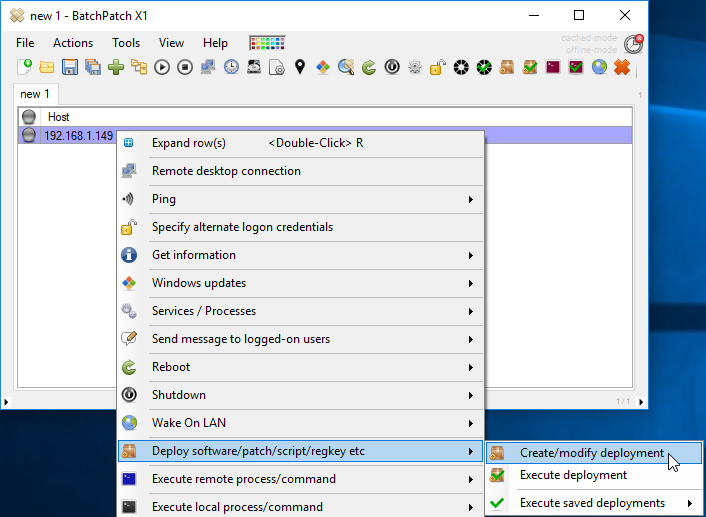
Task: Open the View menu
Action: (x=171, y=43)
